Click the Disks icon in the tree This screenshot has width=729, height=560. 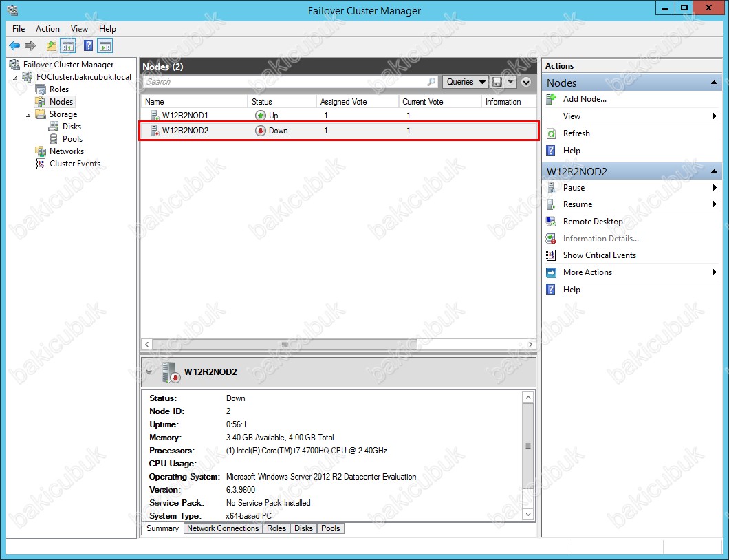point(54,127)
